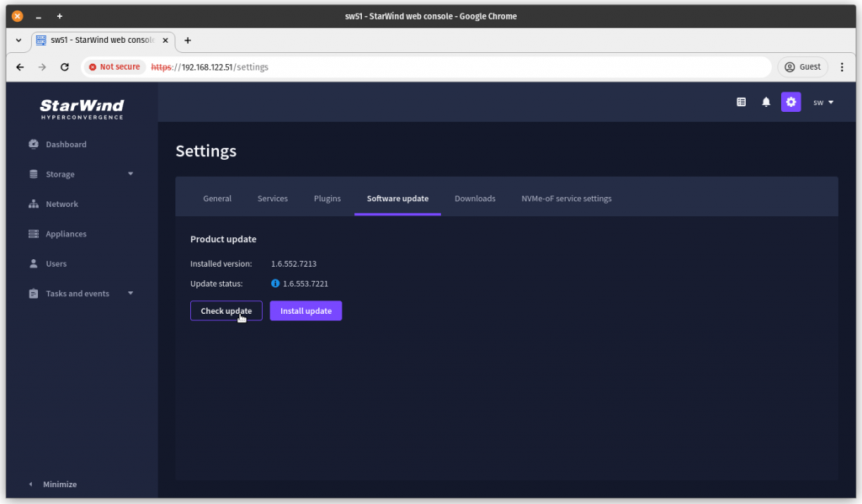This screenshot has width=862, height=504.
Task: Open NVMe-oF service settings tab
Action: click(x=567, y=199)
